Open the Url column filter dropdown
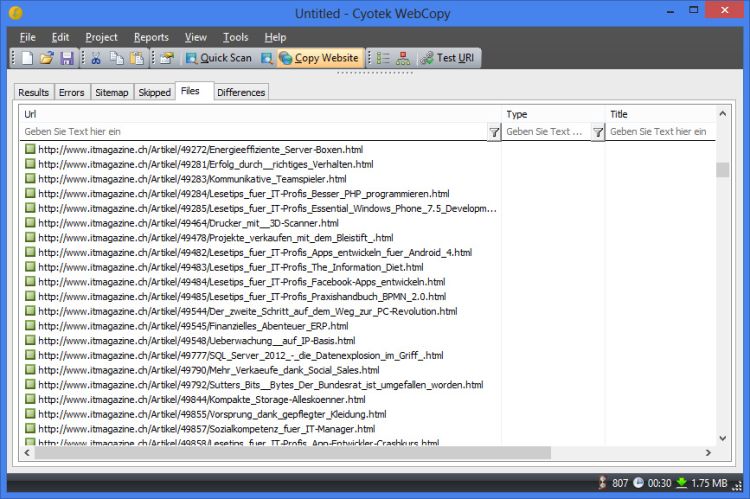The image size is (750, 499). pyautogui.click(x=493, y=132)
